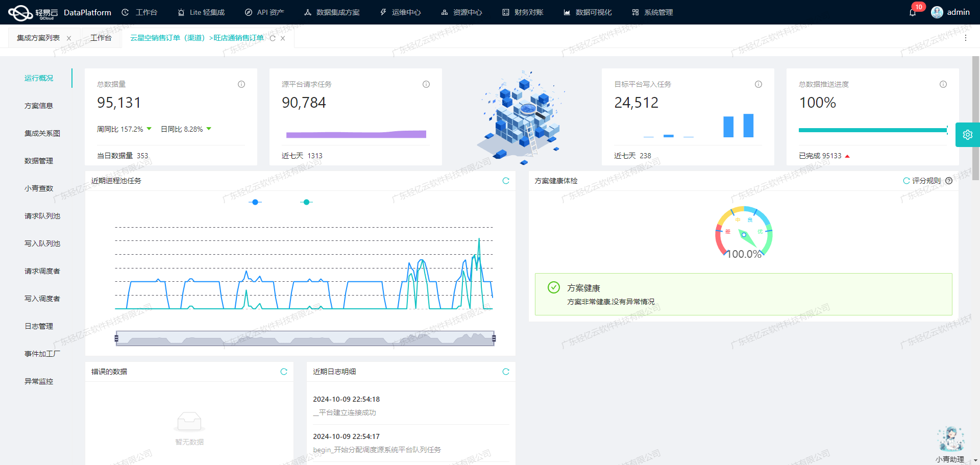
Task: Toggle the second chart legend dot
Action: click(306, 202)
